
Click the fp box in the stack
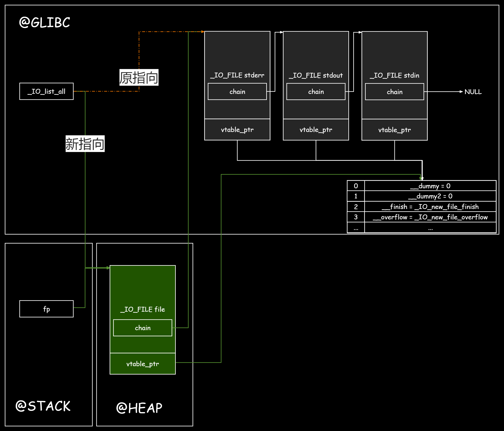pyautogui.click(x=46, y=309)
